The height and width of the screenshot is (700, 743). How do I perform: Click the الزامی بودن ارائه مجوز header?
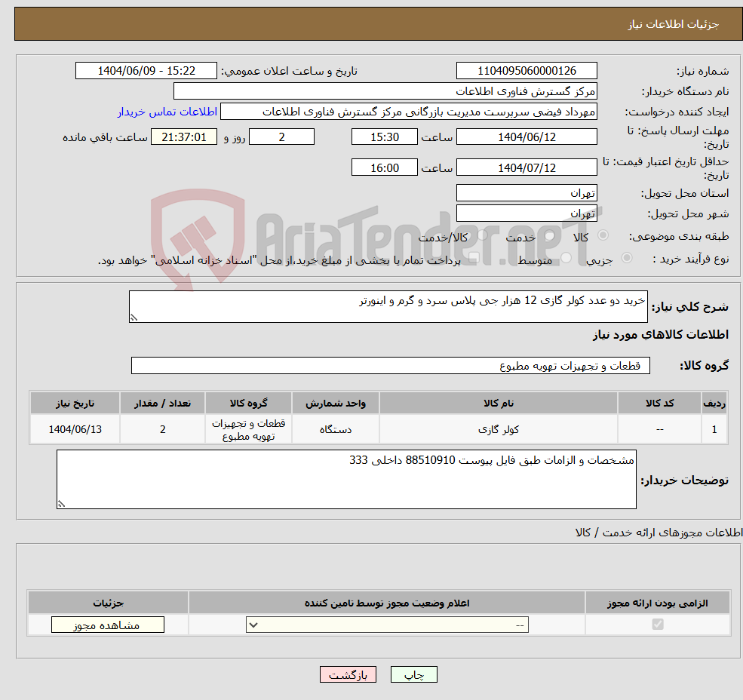pyautogui.click(x=658, y=603)
